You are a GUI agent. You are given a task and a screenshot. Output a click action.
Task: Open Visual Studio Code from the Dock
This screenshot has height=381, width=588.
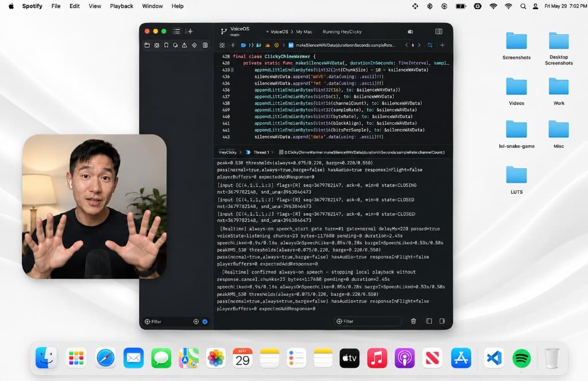click(x=494, y=358)
